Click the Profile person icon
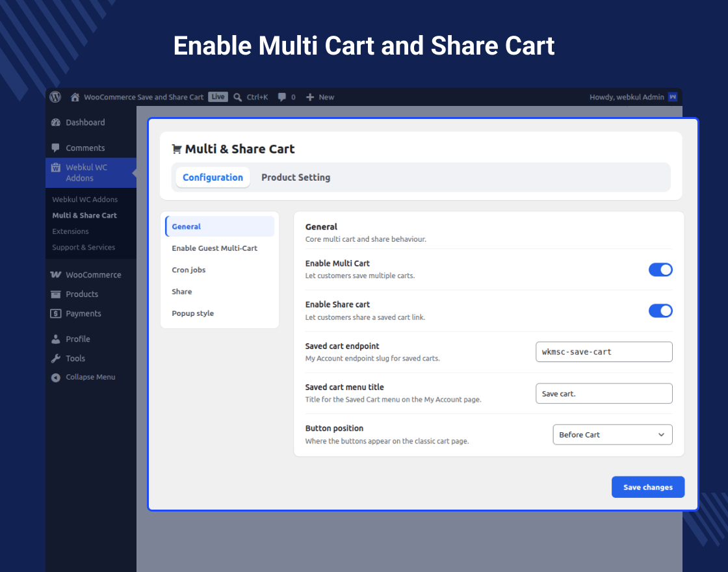 (x=56, y=339)
